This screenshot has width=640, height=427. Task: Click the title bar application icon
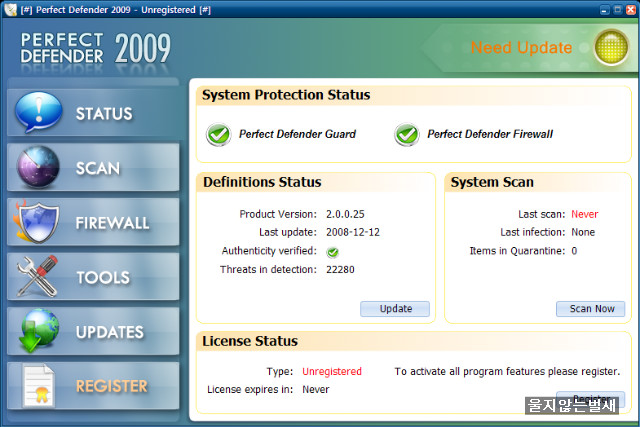pyautogui.click(x=11, y=9)
